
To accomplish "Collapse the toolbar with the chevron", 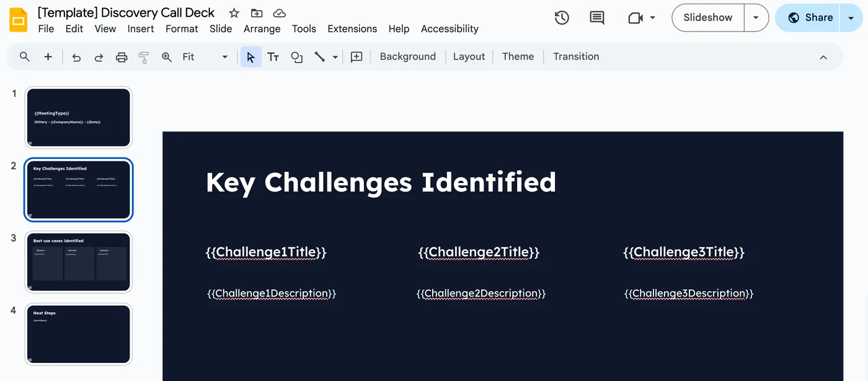I will (823, 57).
